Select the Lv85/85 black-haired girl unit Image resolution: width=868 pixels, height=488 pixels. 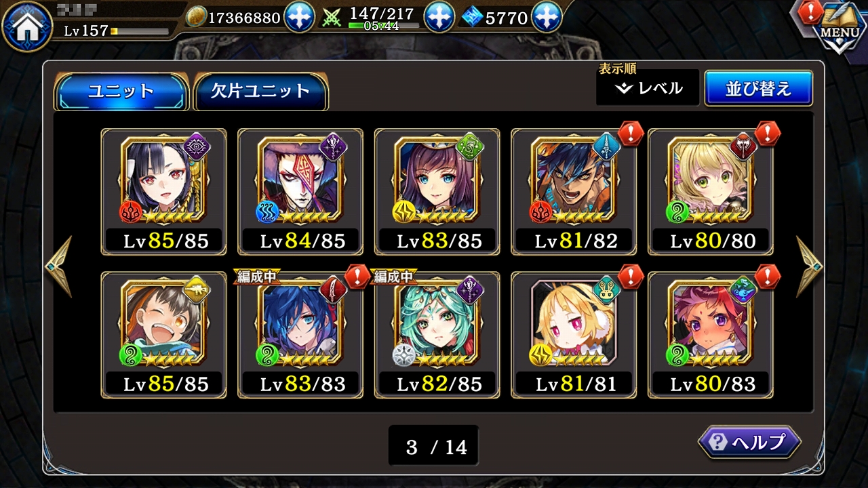163,192
